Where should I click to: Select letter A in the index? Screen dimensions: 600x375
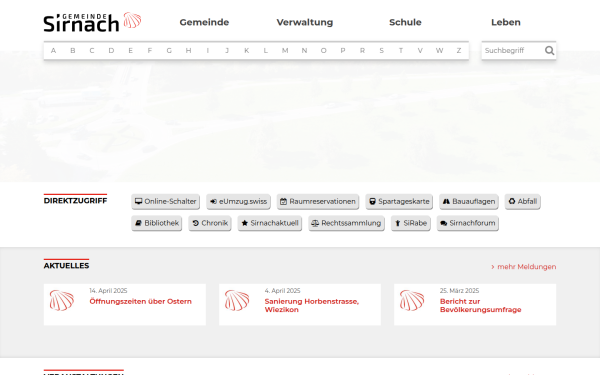click(53, 51)
